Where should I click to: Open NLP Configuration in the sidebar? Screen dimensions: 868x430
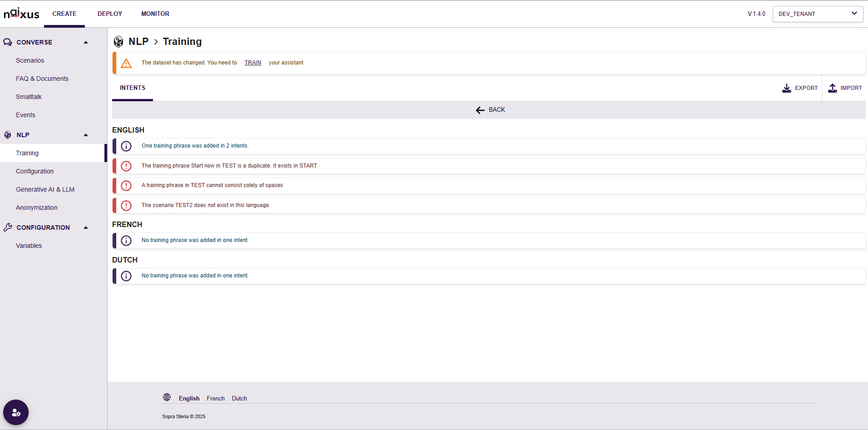pos(35,171)
